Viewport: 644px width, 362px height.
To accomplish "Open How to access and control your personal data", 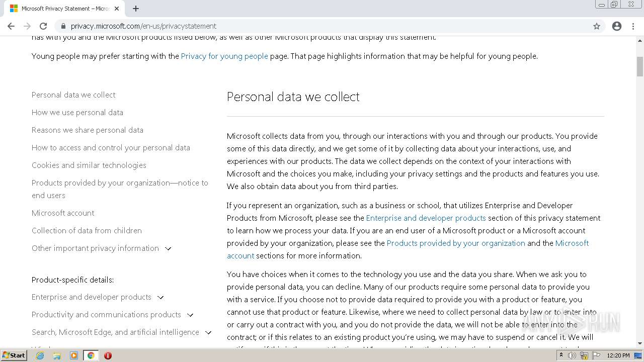I will point(111,148).
